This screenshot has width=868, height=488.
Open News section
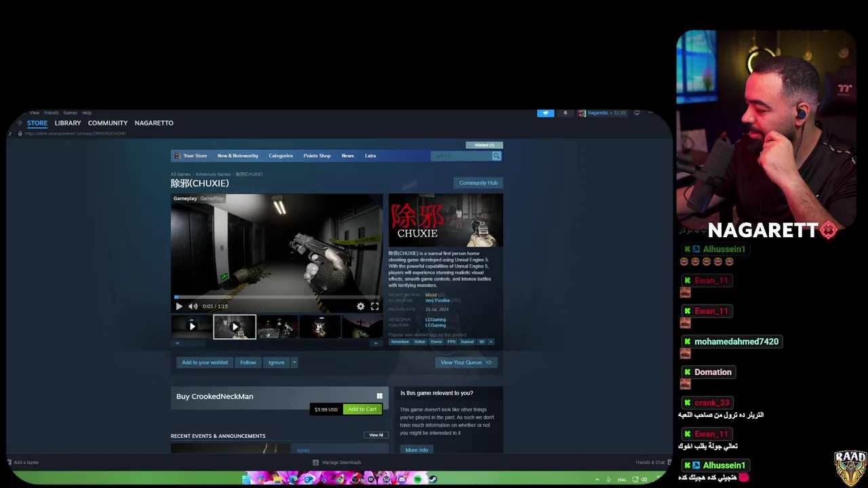tap(348, 156)
